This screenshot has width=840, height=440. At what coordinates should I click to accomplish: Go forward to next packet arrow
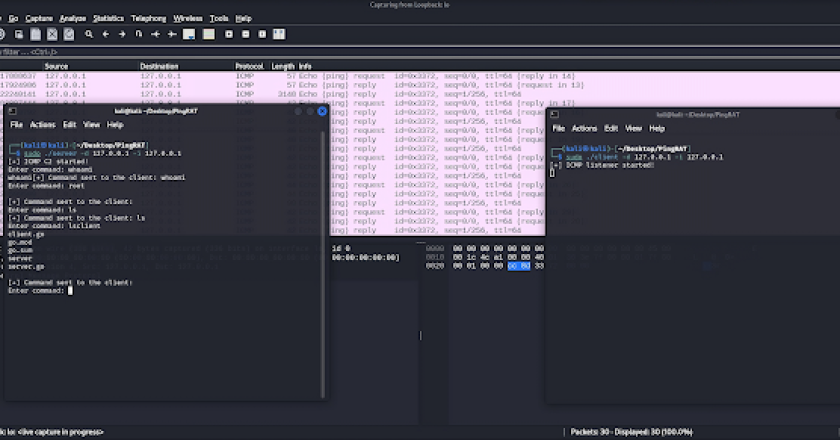(122, 34)
